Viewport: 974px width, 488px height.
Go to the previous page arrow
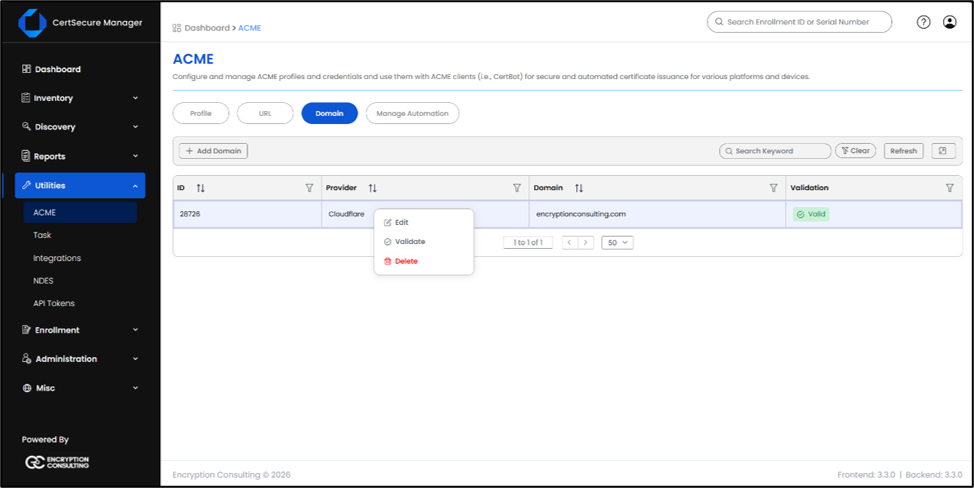pyautogui.click(x=570, y=243)
